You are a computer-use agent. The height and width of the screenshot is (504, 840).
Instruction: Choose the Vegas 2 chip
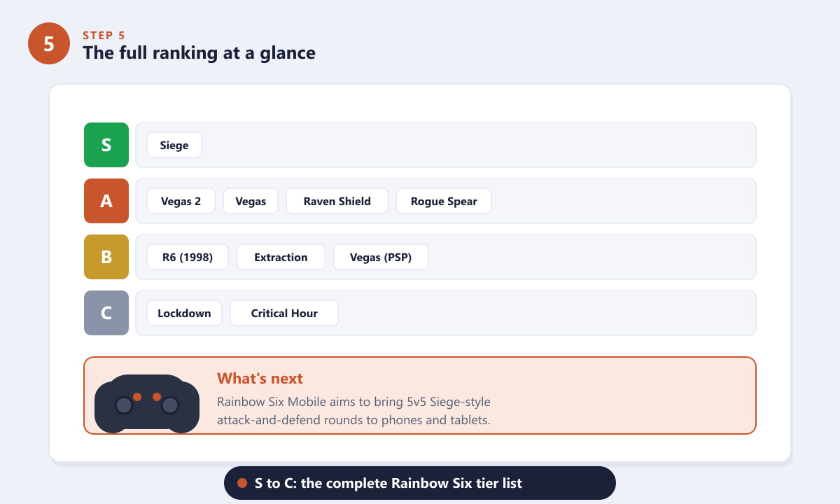click(181, 201)
